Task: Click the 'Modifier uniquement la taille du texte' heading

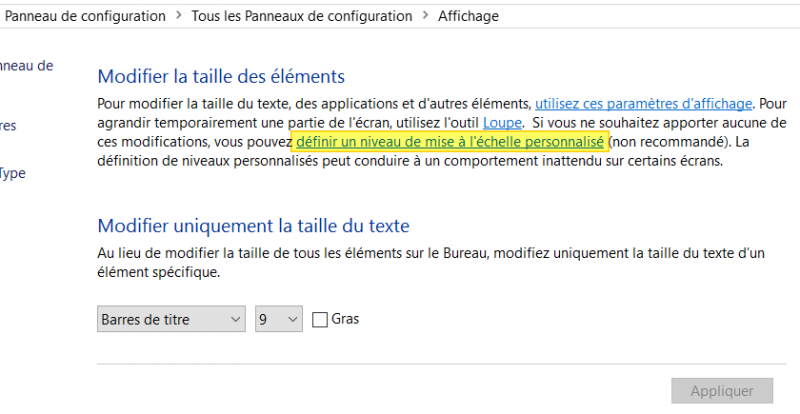Action: (253, 226)
